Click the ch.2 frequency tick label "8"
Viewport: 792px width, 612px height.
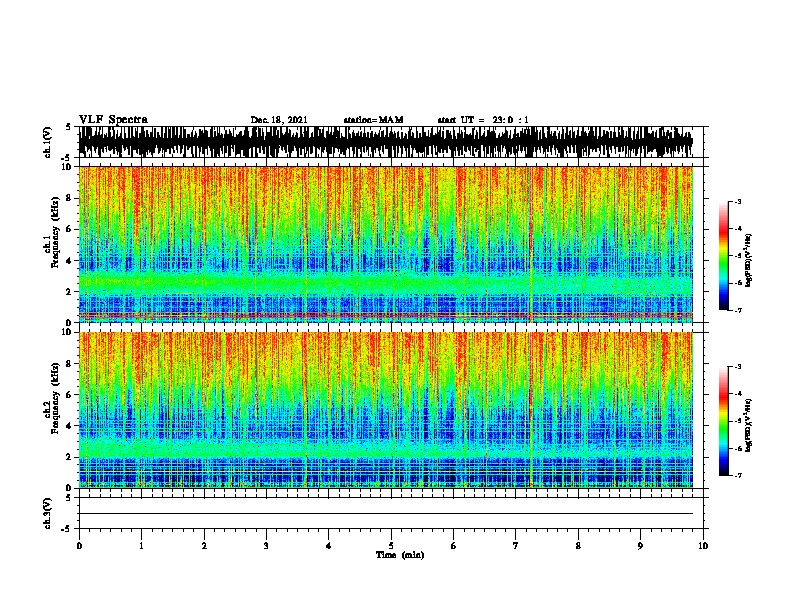69,364
